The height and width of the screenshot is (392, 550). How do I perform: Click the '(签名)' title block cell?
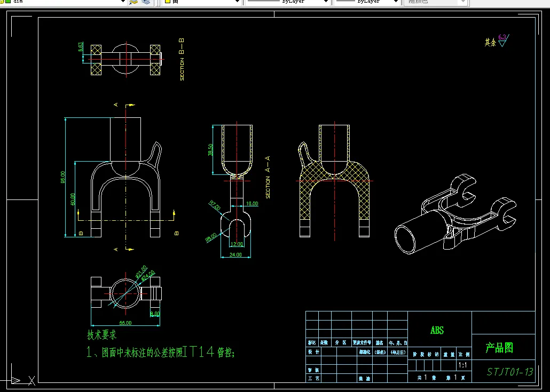(x=380, y=352)
